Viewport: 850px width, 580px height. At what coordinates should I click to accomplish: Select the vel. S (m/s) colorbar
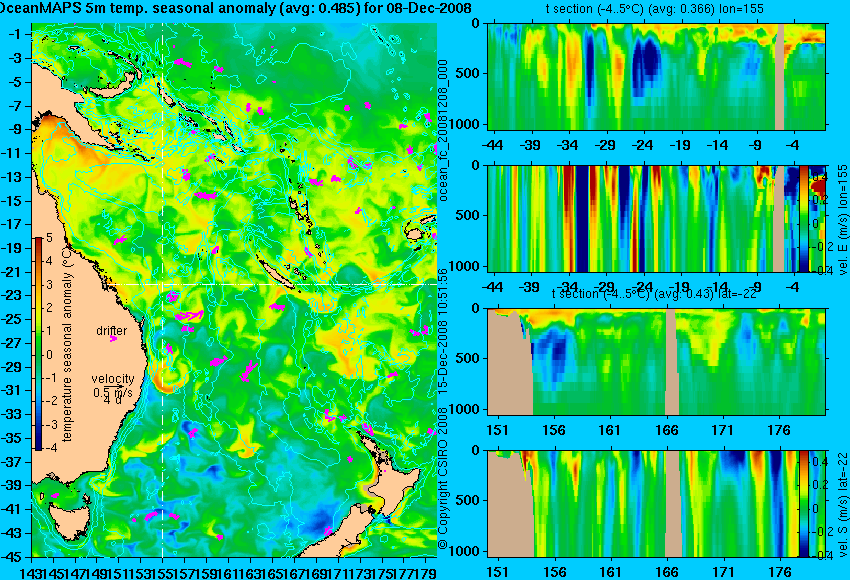click(x=804, y=504)
